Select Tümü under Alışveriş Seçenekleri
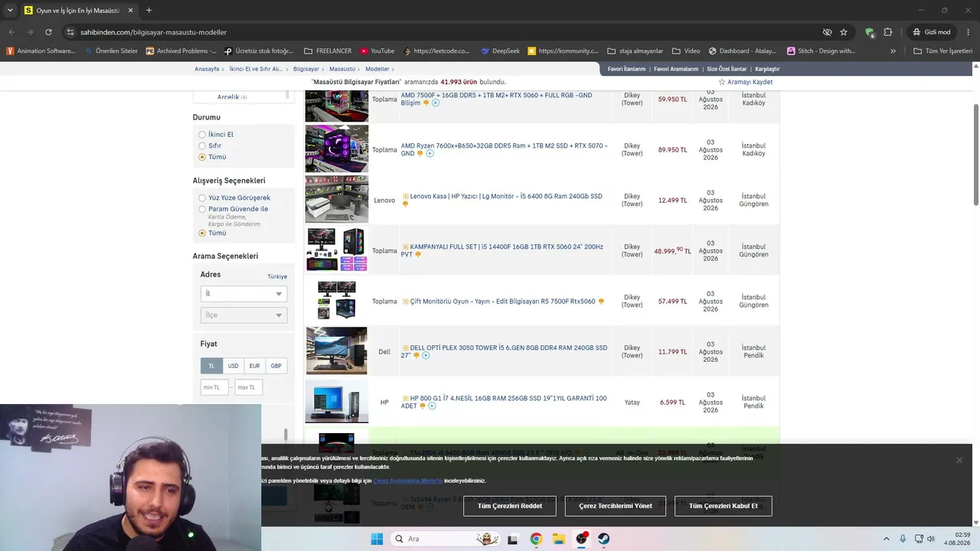Viewport: 980px width, 551px height. pyautogui.click(x=202, y=233)
